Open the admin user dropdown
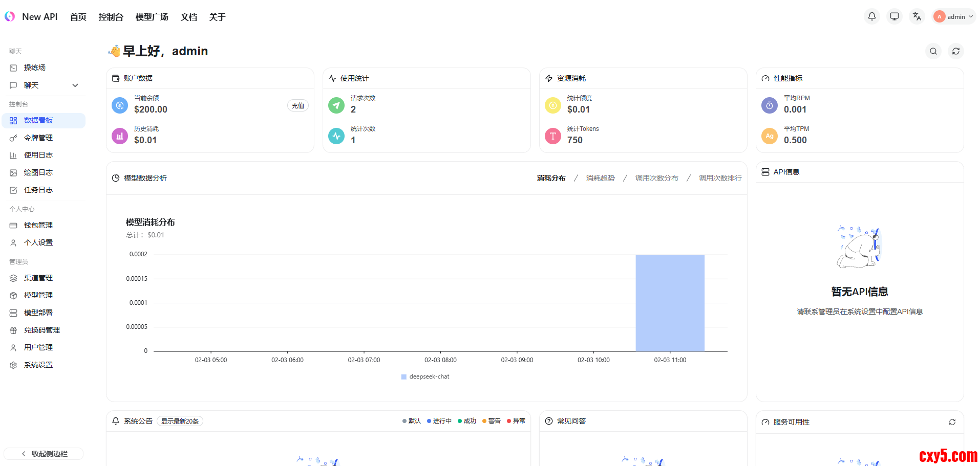Image resolution: width=980 pixels, height=466 pixels. coord(954,16)
